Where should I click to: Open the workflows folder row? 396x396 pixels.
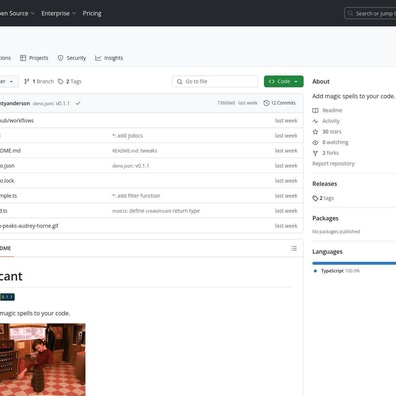coord(152,121)
